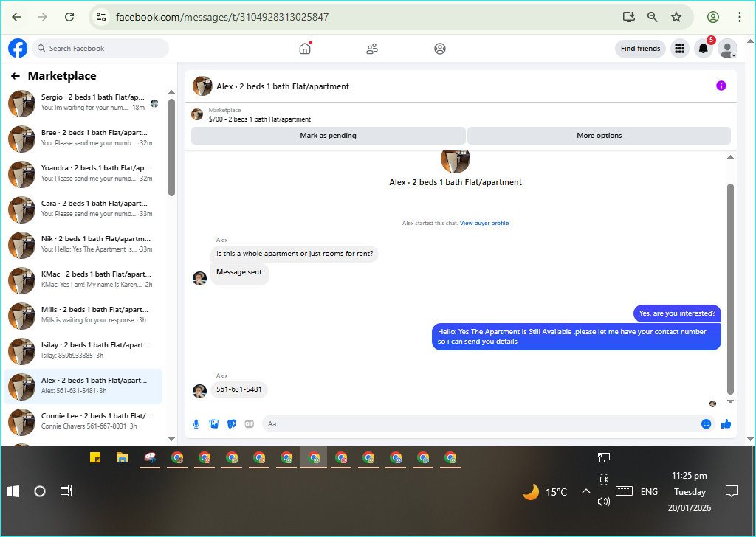Open the emoji picker in the composer
756x537 pixels.
[x=706, y=424]
